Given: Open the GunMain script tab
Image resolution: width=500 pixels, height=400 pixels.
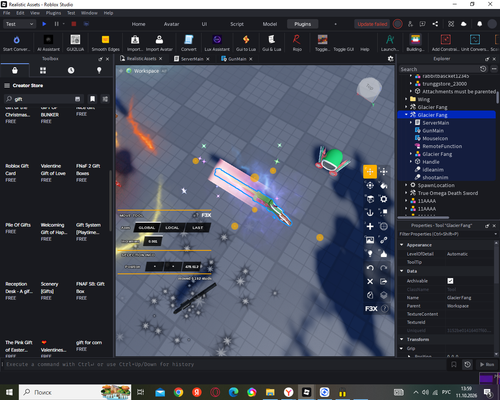Looking at the screenshot, I should (237, 59).
